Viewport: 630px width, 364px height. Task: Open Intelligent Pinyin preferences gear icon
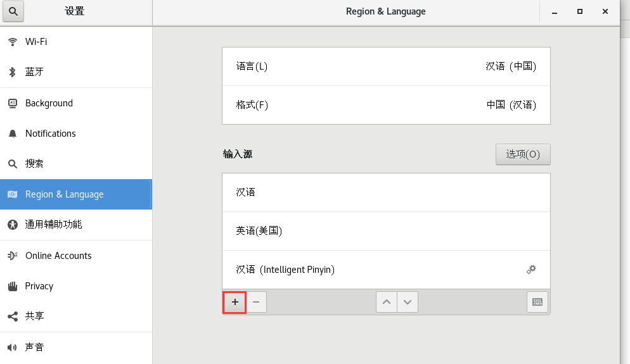point(531,270)
